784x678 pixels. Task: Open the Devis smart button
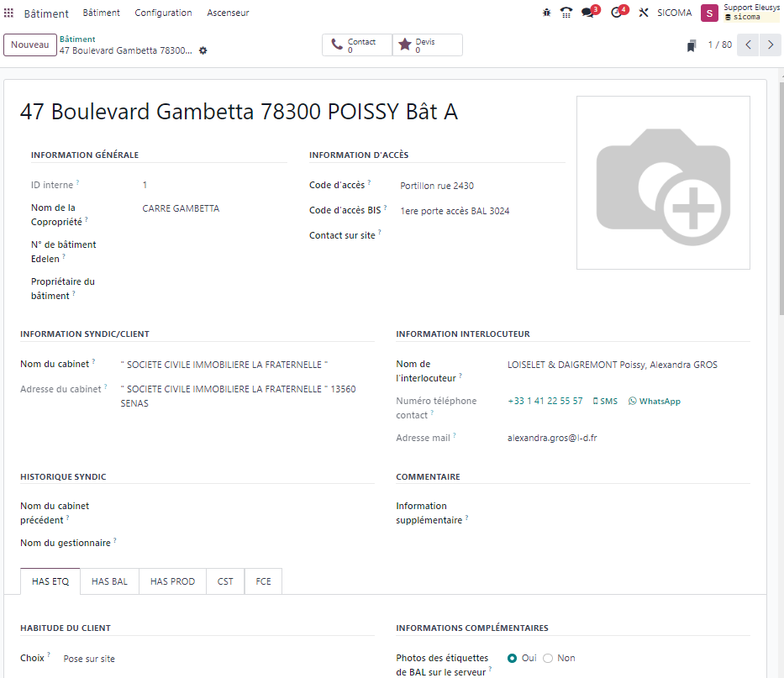[427, 45]
